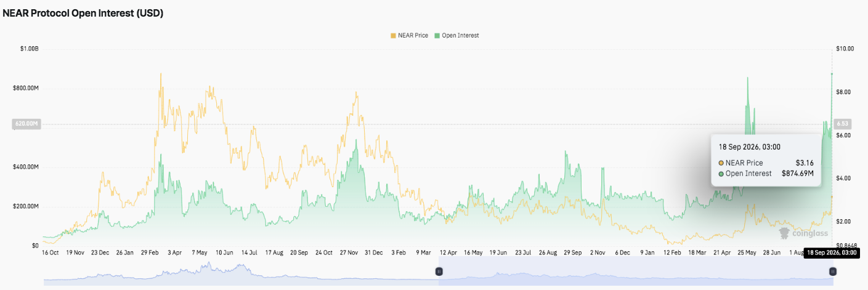Click the 25 May x-axis date

(x=747, y=252)
